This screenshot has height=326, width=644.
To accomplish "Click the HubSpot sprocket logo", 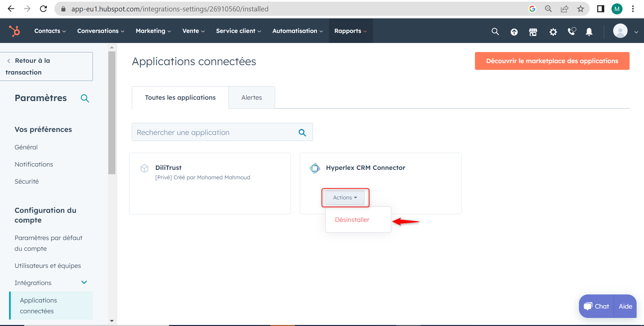I will point(14,31).
